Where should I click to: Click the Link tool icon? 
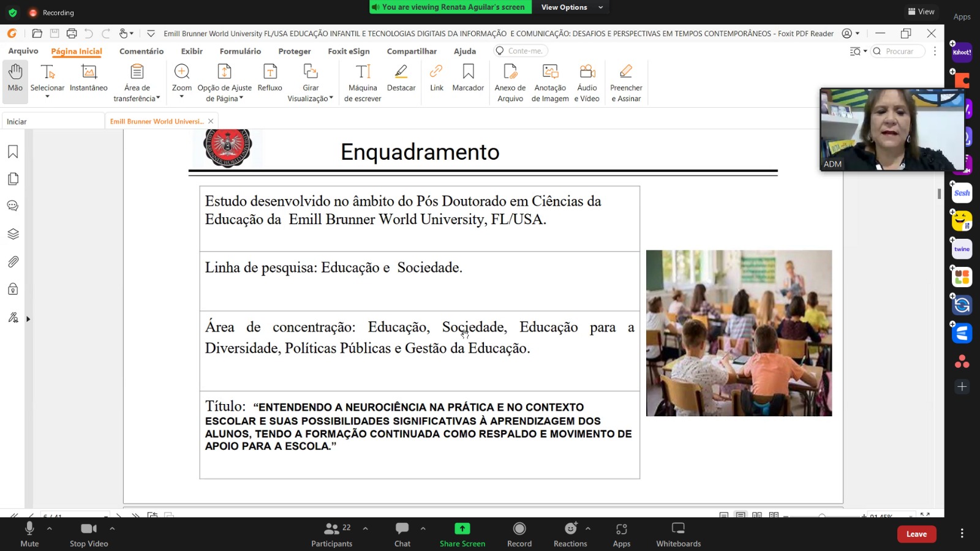click(436, 72)
